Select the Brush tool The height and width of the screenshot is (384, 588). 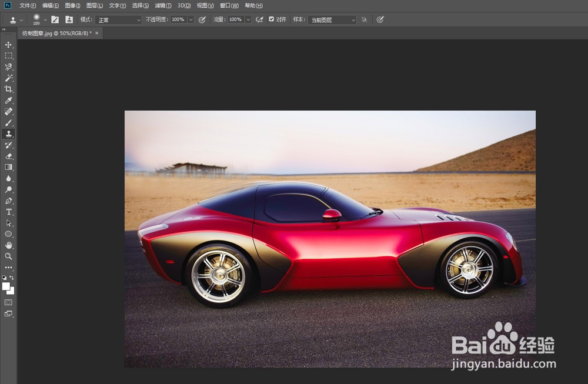(x=9, y=123)
